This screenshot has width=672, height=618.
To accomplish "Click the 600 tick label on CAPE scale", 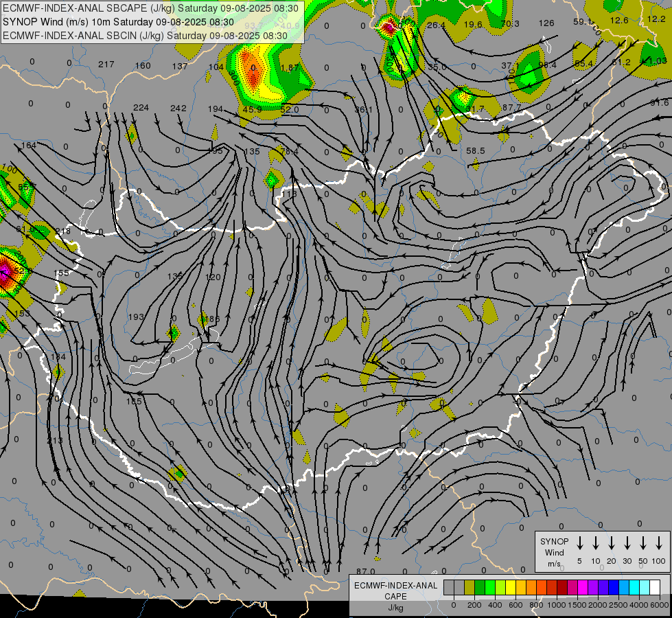I will pyautogui.click(x=515, y=605).
